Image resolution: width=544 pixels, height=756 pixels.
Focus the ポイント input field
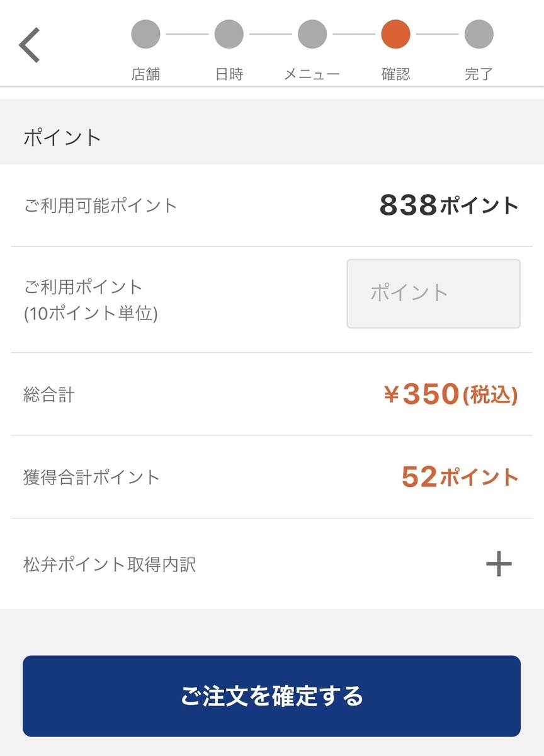click(x=433, y=294)
